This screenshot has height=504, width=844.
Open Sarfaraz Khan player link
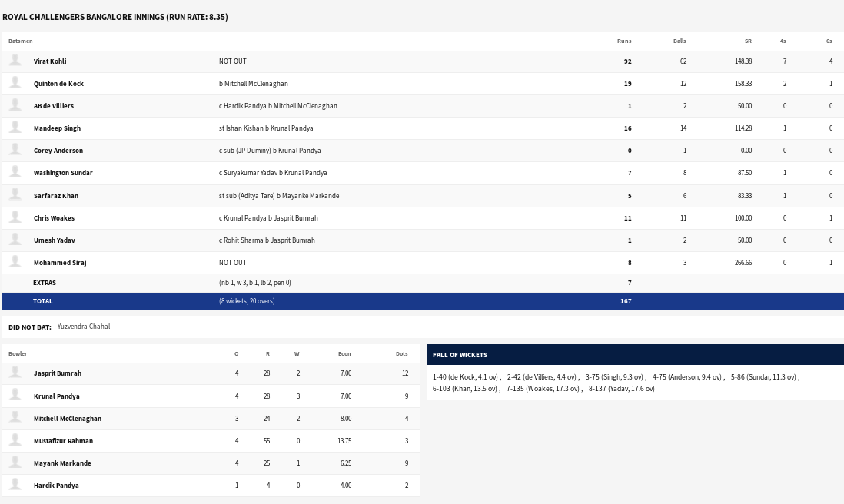pyautogui.click(x=56, y=196)
